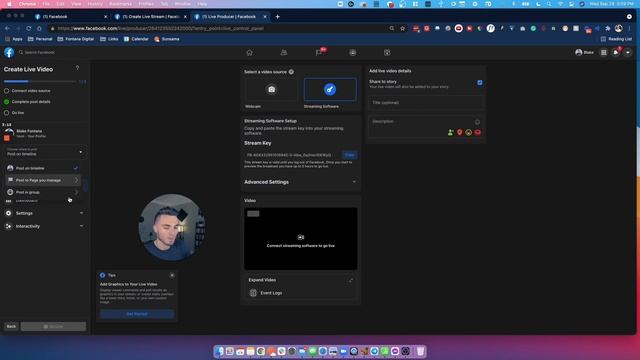Expand the video preview with the Expand Video icon

point(351,280)
